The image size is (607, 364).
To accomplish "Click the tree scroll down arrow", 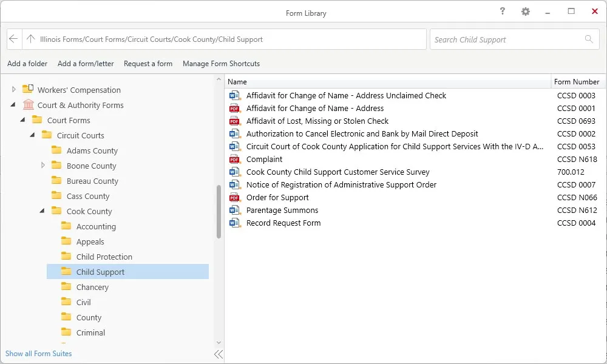I will pos(219,343).
